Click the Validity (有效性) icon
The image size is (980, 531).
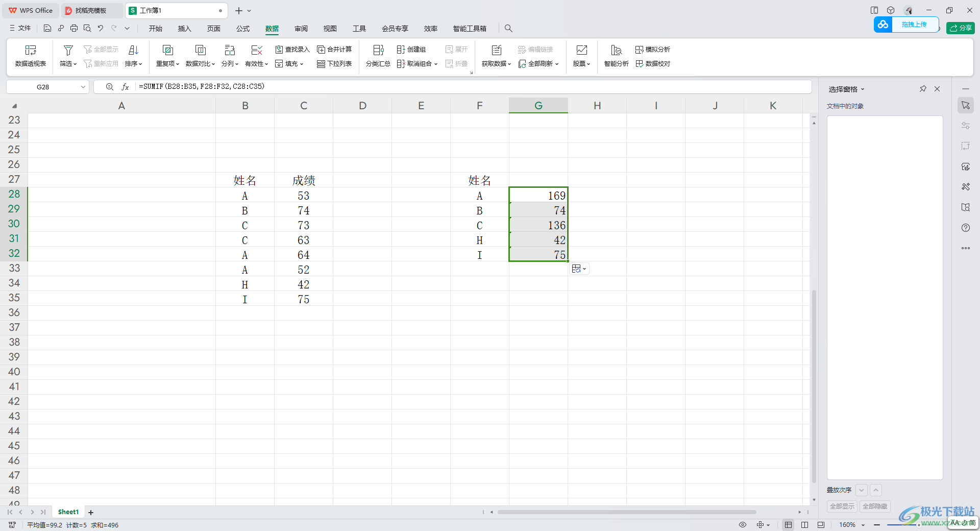(256, 50)
